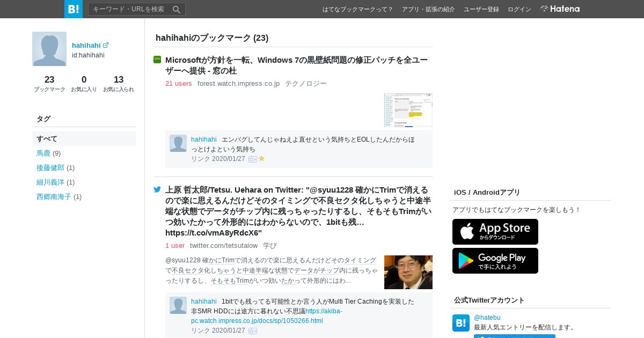This screenshot has height=338, width=644.
Task: Open the 学び category link
Action: [x=270, y=245]
